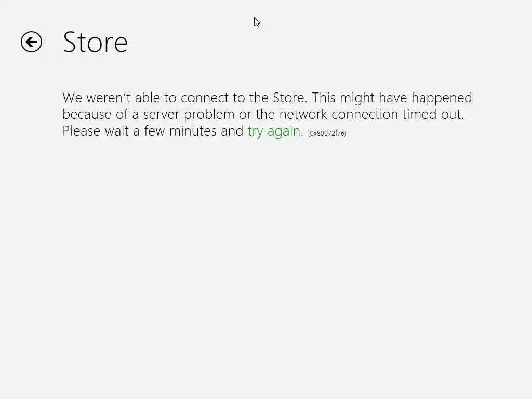Viewport: 532px width, 399px height.
Task: Return to previous page with the left-arrow button
Action: pyautogui.click(x=31, y=42)
